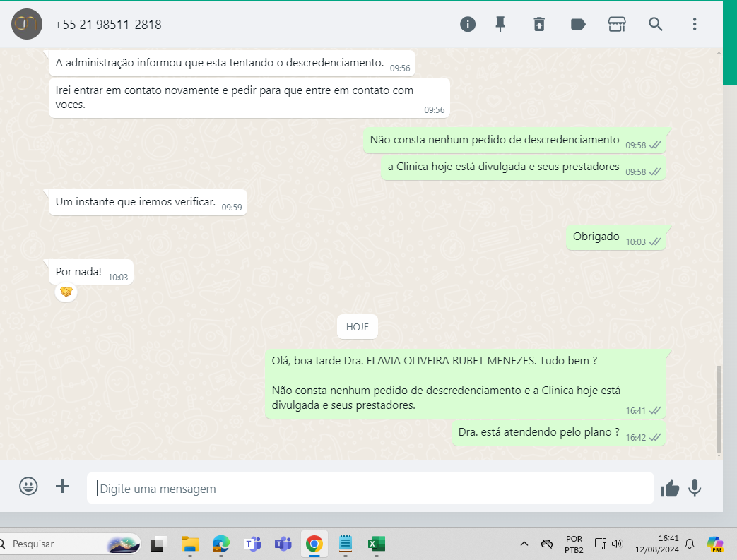
Task: Click message starting 'Irei entrar em contato novamente'
Action: 249,97
